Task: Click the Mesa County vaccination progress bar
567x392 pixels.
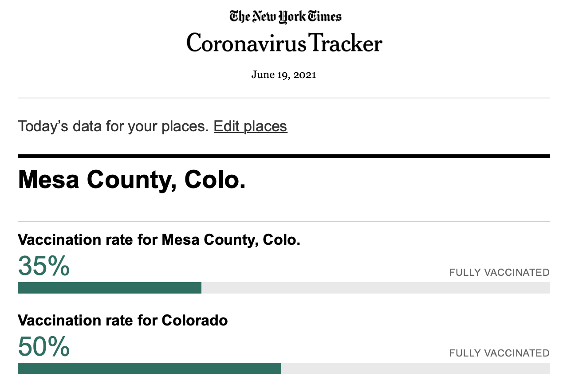Action: coord(284,288)
